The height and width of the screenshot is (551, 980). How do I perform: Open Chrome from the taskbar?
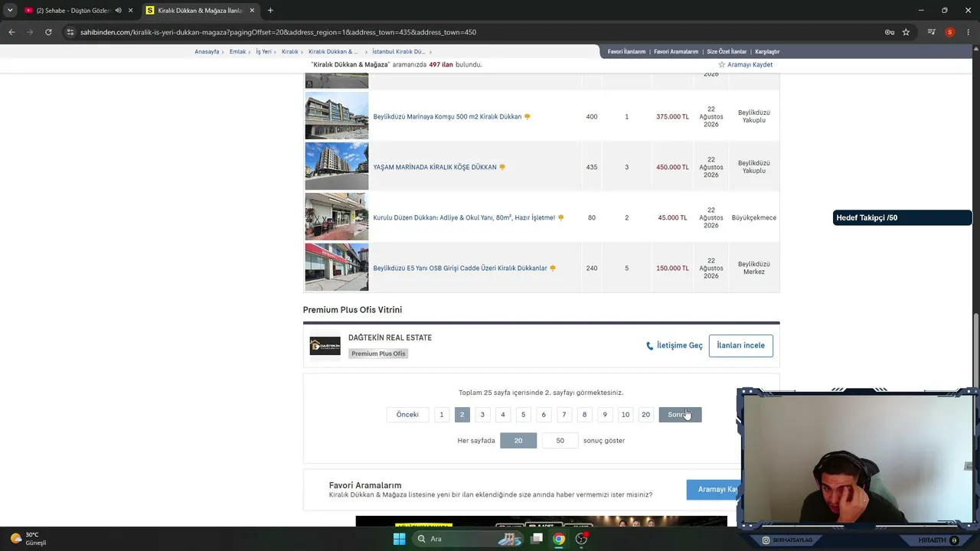559,539
